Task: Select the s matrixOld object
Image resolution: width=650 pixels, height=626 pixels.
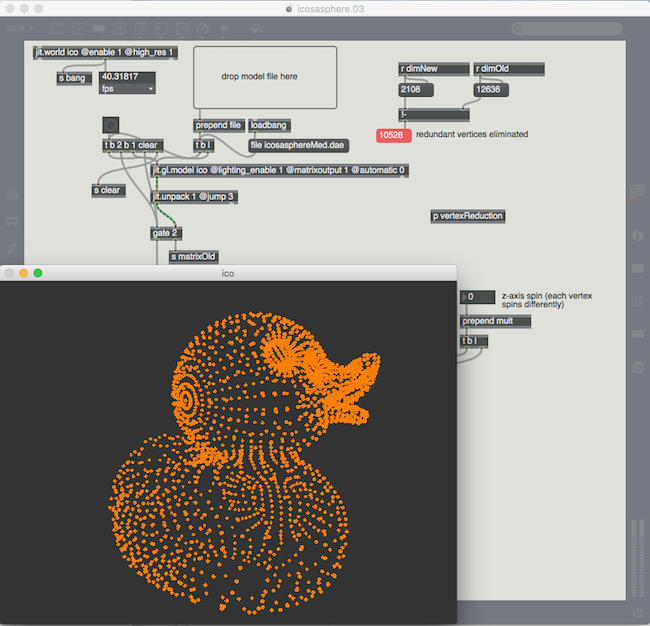Action: (194, 257)
